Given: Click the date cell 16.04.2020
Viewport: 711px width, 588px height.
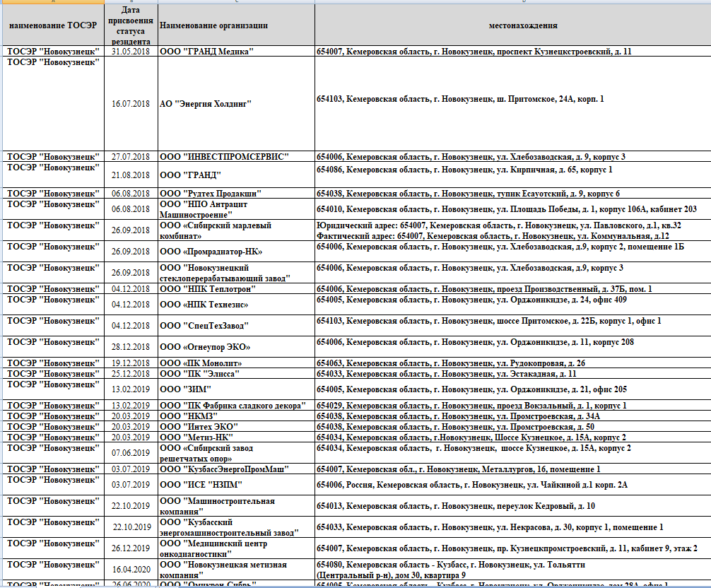Looking at the screenshot, I should pyautogui.click(x=131, y=569).
